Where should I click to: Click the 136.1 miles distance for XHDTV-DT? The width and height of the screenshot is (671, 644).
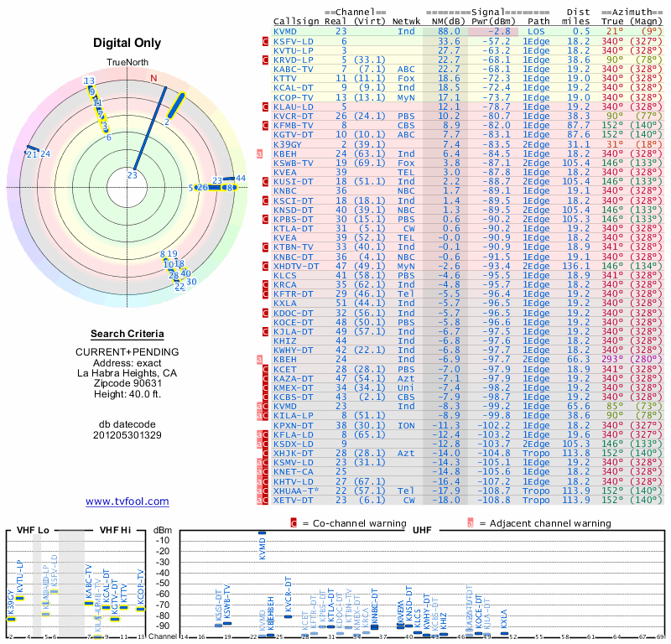[x=576, y=266]
